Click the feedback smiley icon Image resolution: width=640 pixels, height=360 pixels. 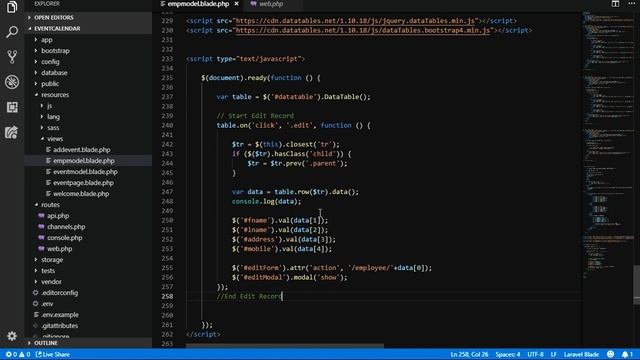point(610,354)
